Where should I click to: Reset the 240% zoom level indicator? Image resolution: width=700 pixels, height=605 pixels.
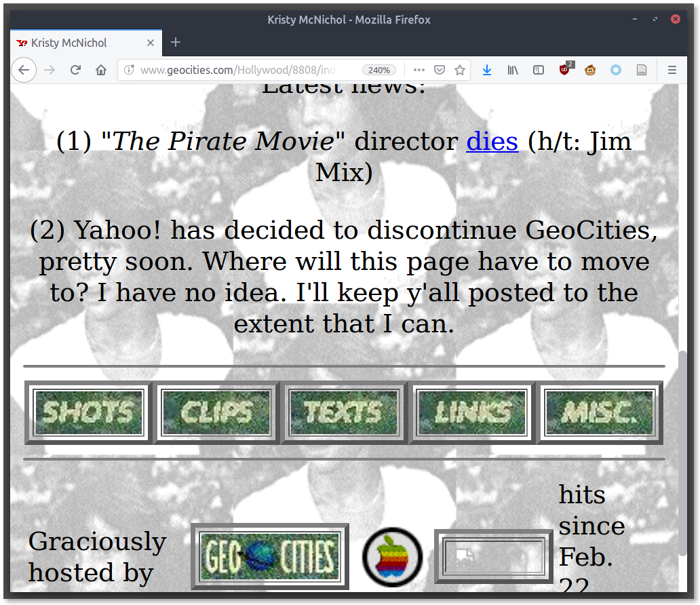[378, 70]
